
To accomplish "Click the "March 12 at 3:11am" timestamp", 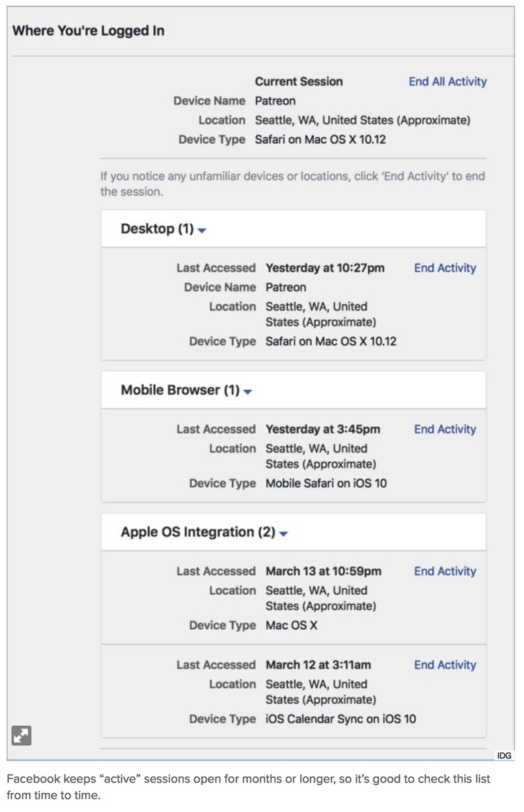I will point(318,665).
